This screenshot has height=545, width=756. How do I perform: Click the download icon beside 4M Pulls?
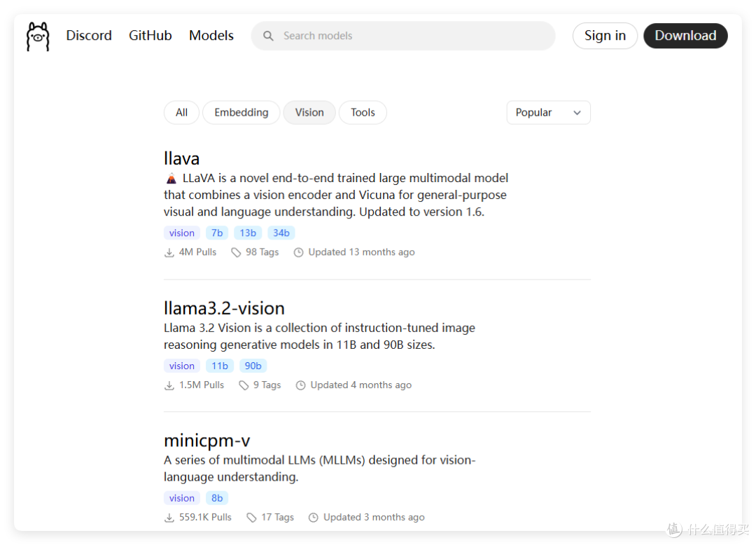pyautogui.click(x=169, y=252)
